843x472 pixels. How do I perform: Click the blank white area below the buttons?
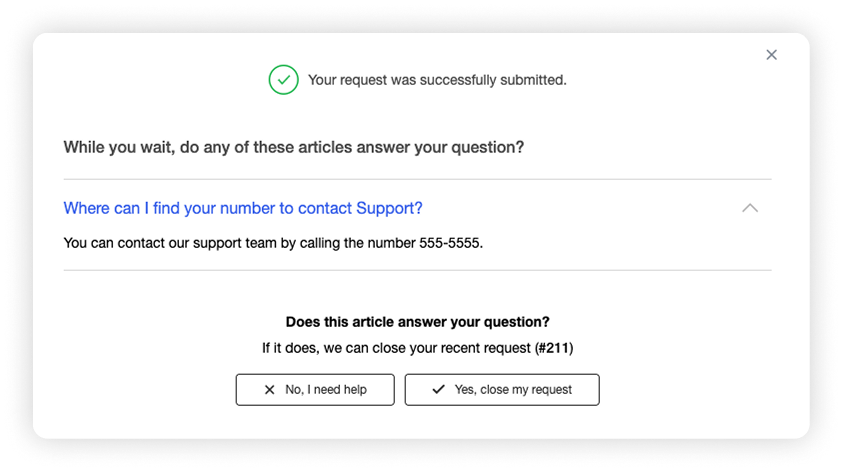(x=417, y=423)
